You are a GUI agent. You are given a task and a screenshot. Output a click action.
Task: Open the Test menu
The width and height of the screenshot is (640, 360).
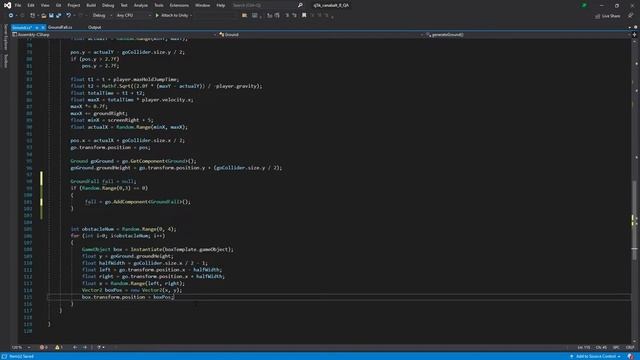(x=124, y=5)
